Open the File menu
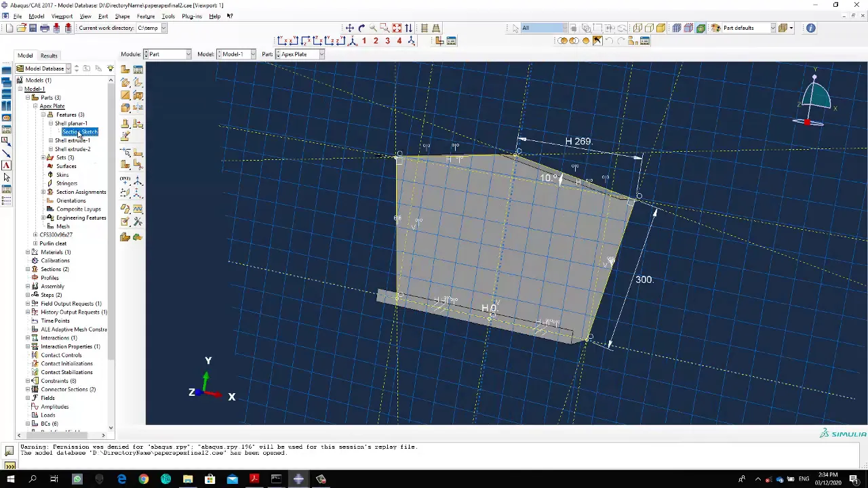The image size is (868, 488). click(x=18, y=16)
